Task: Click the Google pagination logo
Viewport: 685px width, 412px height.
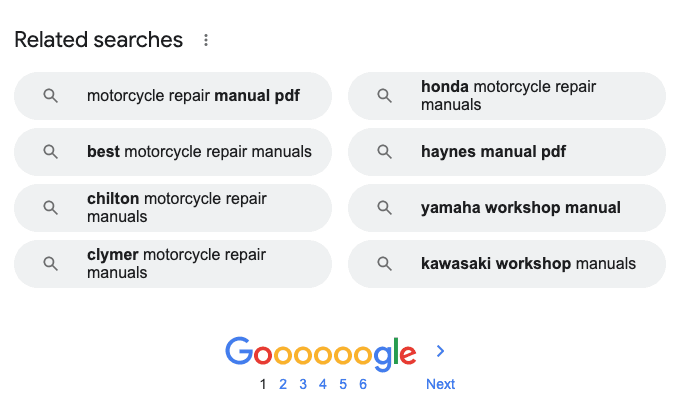Action: [320, 352]
